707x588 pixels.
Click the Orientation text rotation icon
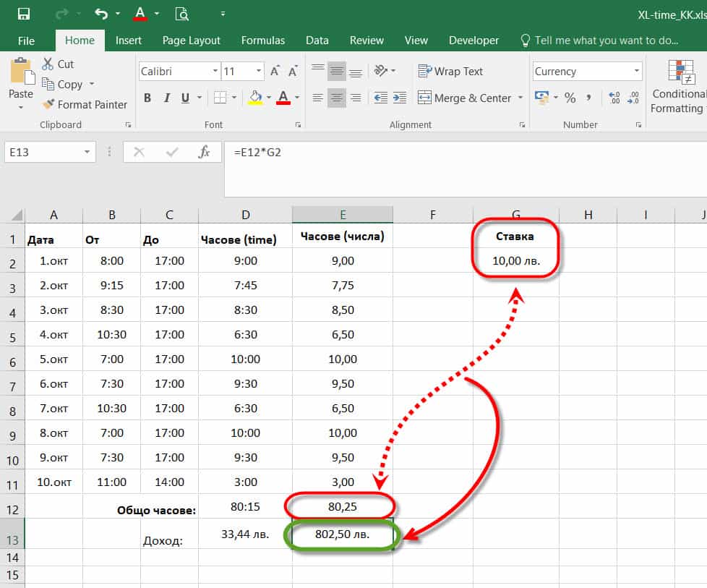pyautogui.click(x=381, y=71)
